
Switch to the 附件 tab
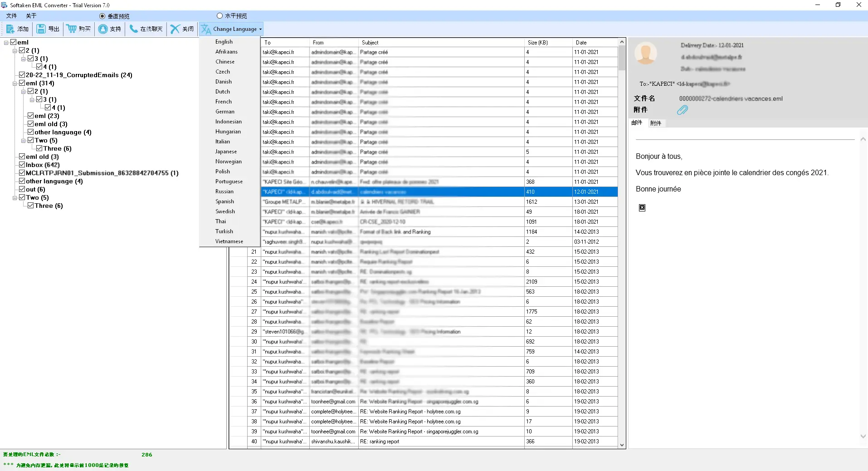656,123
